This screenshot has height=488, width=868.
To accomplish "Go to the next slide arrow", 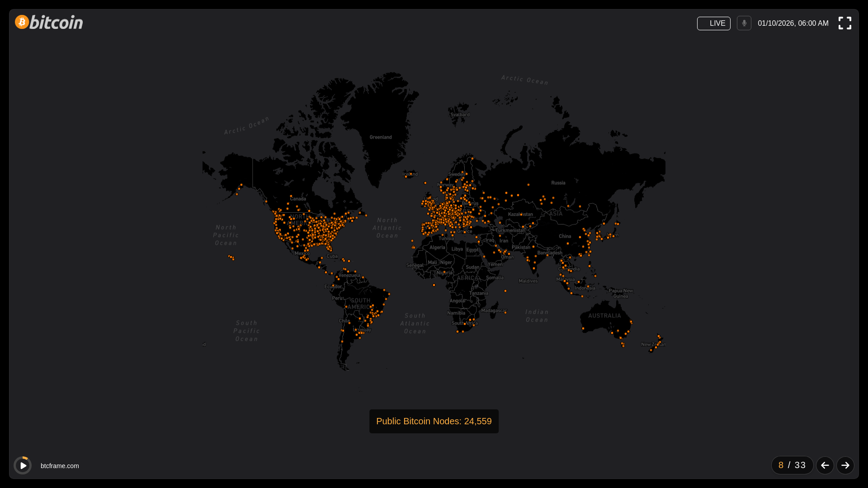I will pos(845,465).
